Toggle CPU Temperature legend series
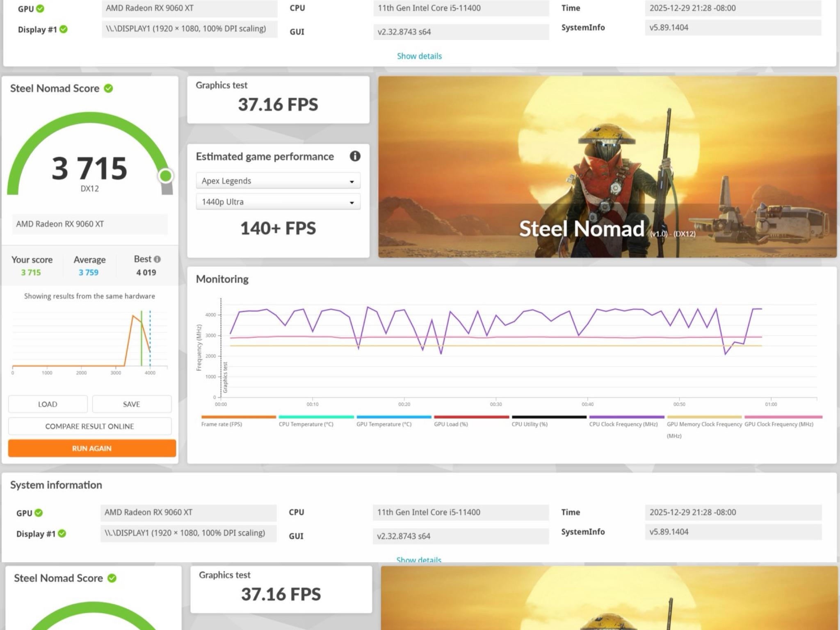The height and width of the screenshot is (630, 840). (x=306, y=424)
